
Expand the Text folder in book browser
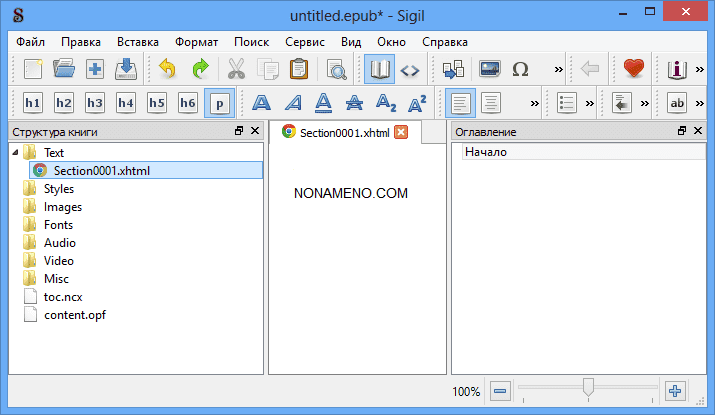click(x=15, y=153)
